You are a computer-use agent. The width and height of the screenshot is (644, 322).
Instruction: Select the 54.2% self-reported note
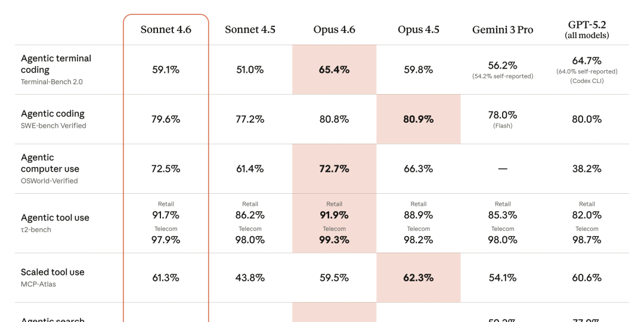[503, 76]
